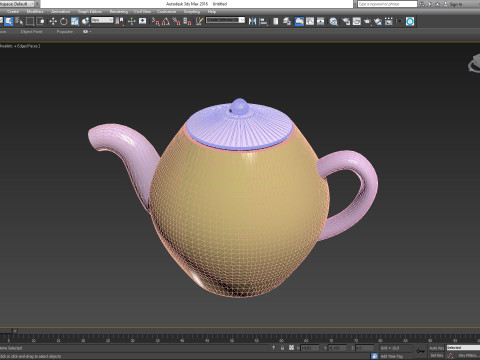Open the Modifiers menu
Viewport: 480px width, 360px height.
click(35, 12)
